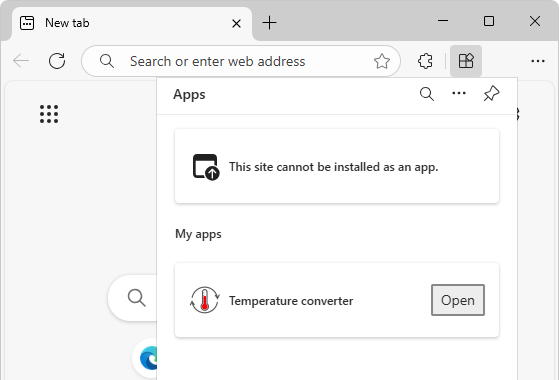Go back with the back arrow
The width and height of the screenshot is (559, 380).
tap(21, 61)
